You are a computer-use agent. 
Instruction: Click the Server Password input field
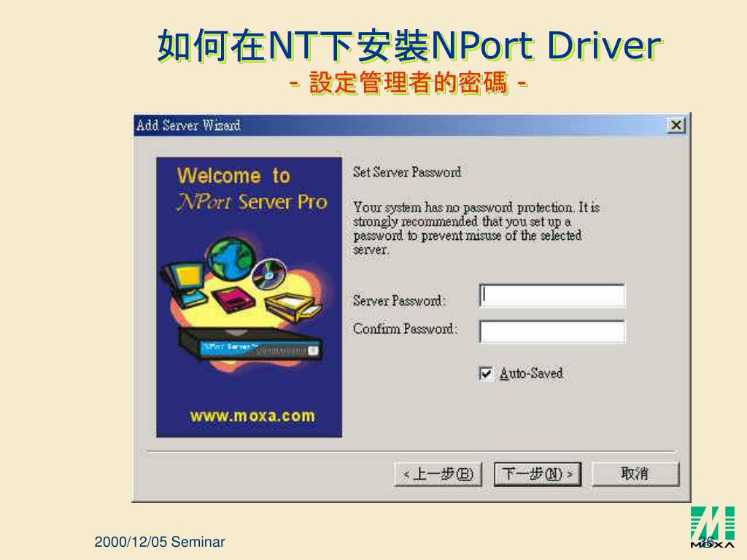tap(552, 296)
